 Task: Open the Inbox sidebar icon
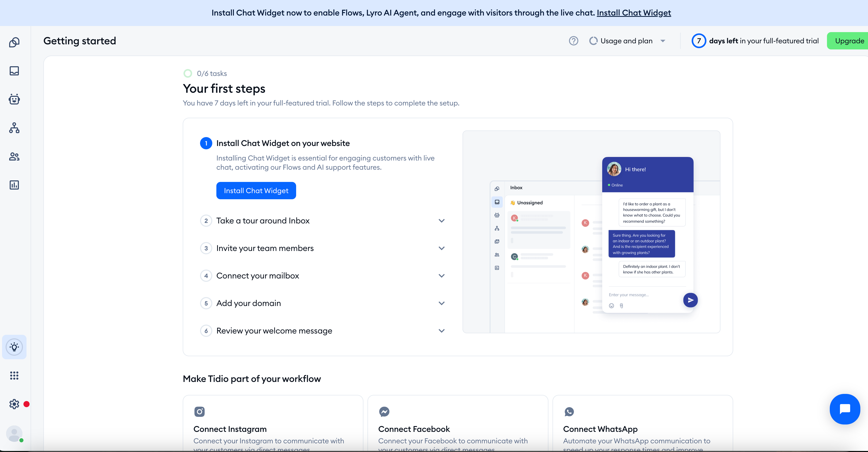tap(14, 71)
